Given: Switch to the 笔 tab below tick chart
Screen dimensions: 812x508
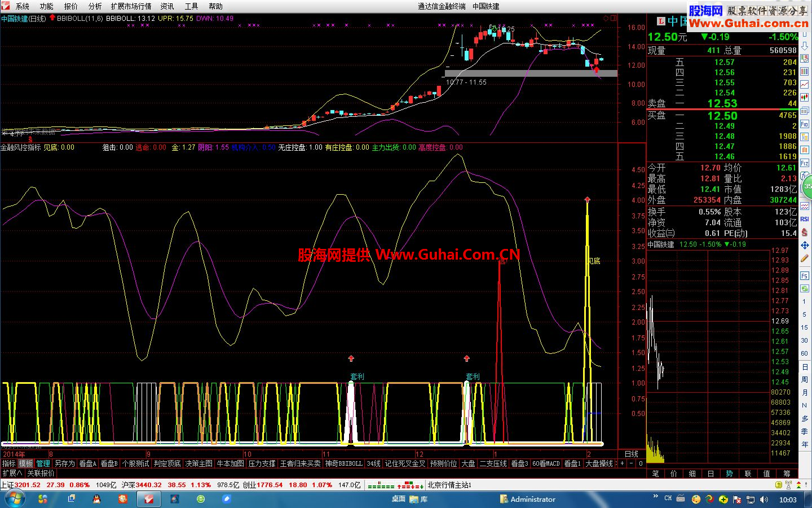Looking at the screenshot, I should tap(656, 473).
